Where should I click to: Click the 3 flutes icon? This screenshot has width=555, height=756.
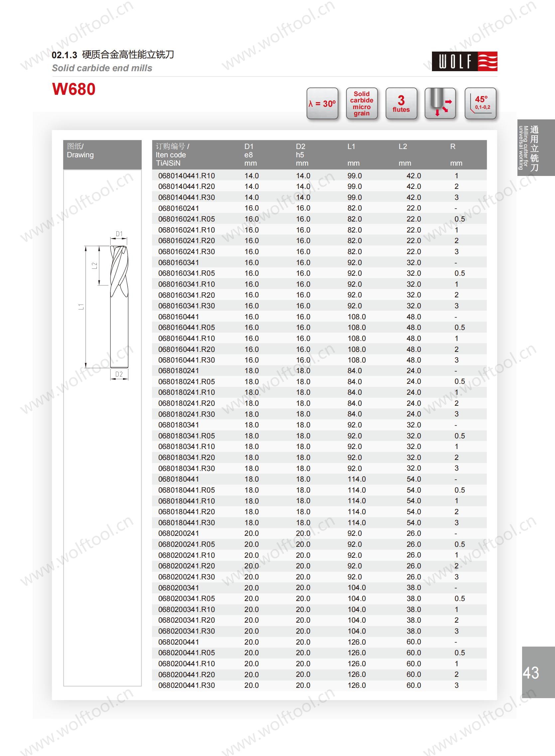[401, 103]
